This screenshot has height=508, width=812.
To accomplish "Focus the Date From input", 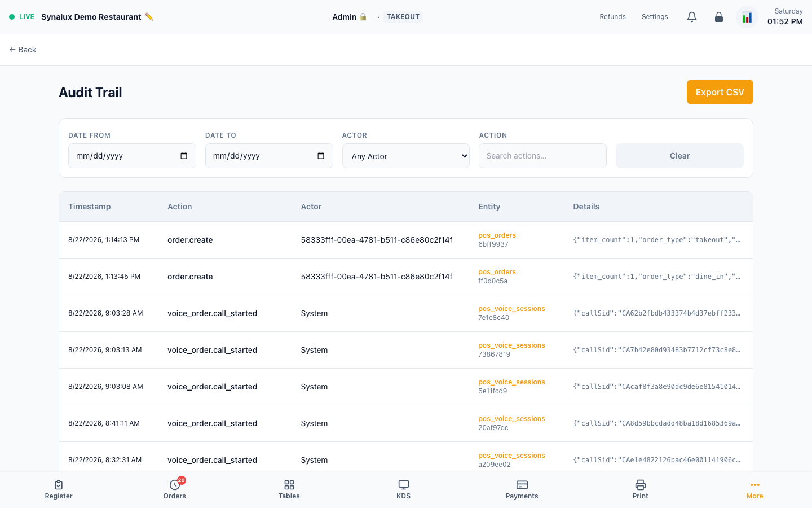I will pos(132,156).
